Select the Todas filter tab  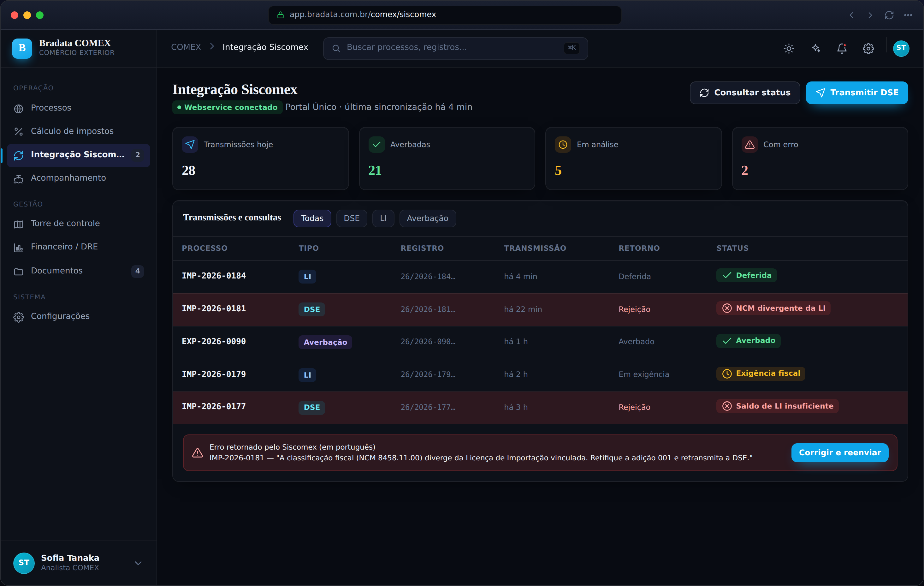pyautogui.click(x=312, y=218)
